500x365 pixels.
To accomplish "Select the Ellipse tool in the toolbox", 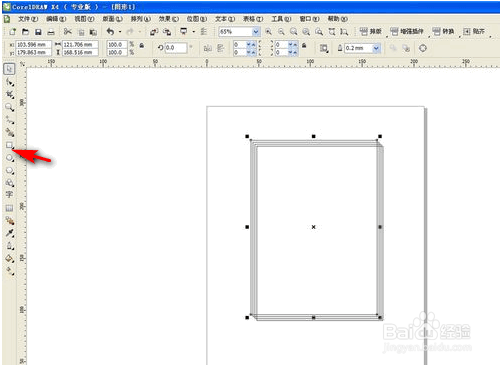I will tap(9, 158).
